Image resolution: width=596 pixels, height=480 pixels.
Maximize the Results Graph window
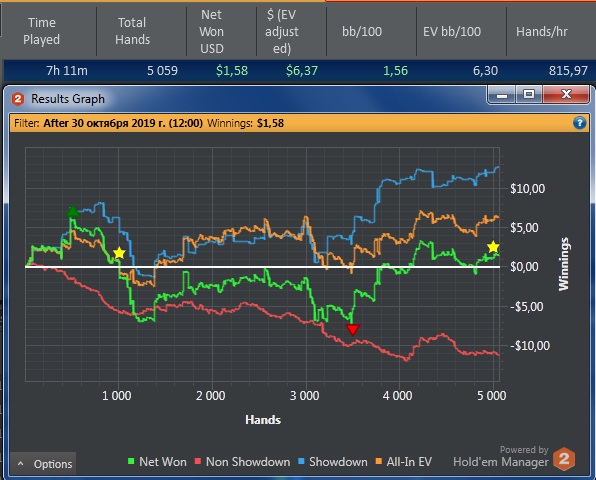point(529,95)
